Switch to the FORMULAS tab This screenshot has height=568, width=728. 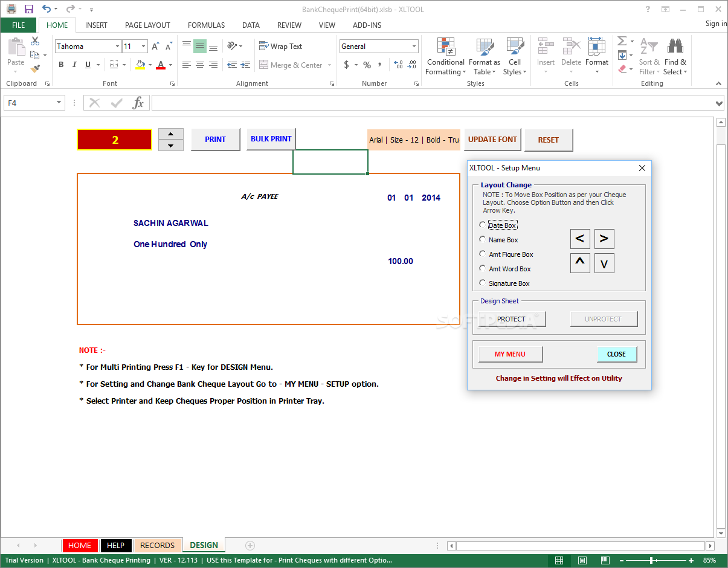pos(206,25)
